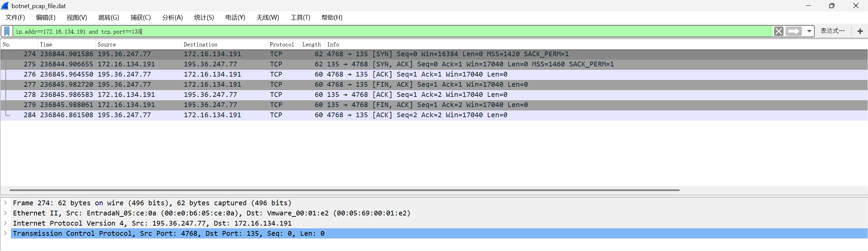868x251 pixels.
Task: Restore down the Wireshark window
Action: 832,6
